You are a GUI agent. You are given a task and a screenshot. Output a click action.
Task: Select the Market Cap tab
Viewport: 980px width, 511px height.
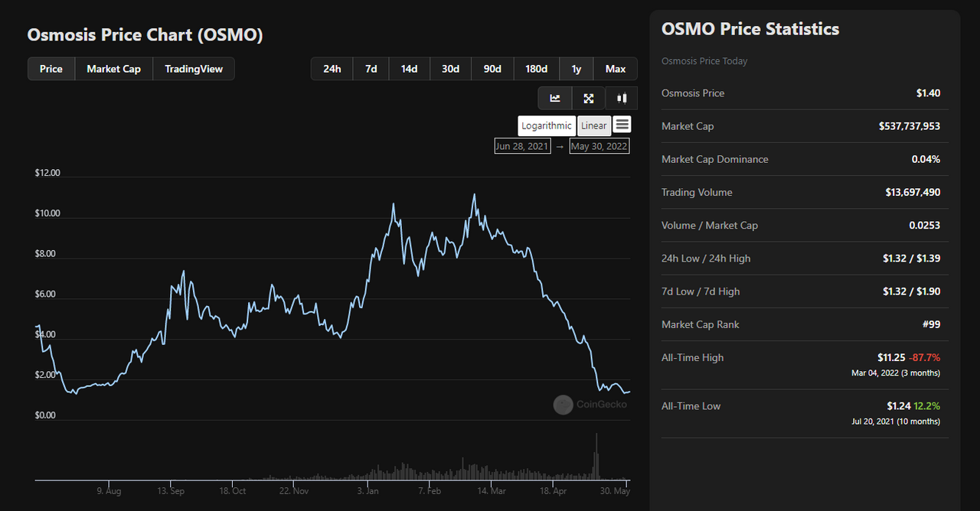pyautogui.click(x=113, y=69)
